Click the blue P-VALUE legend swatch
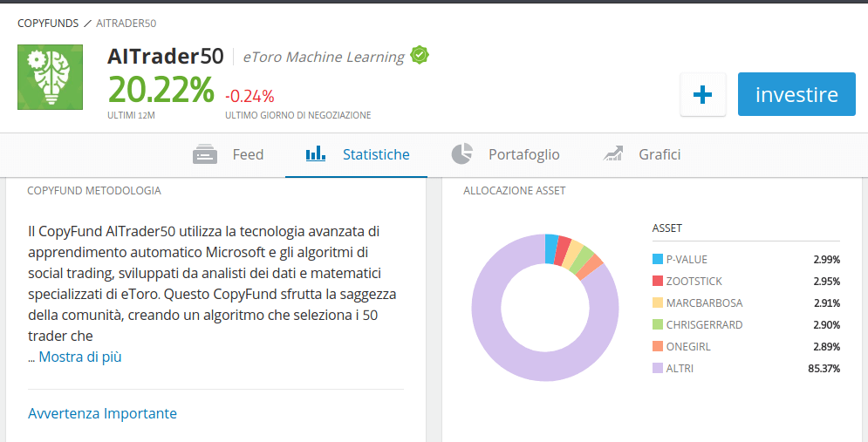Image resolution: width=868 pixels, height=442 pixels. point(657,260)
